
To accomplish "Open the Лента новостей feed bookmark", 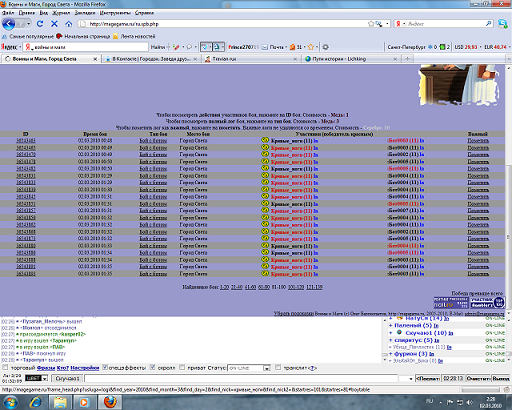I will pos(134,36).
